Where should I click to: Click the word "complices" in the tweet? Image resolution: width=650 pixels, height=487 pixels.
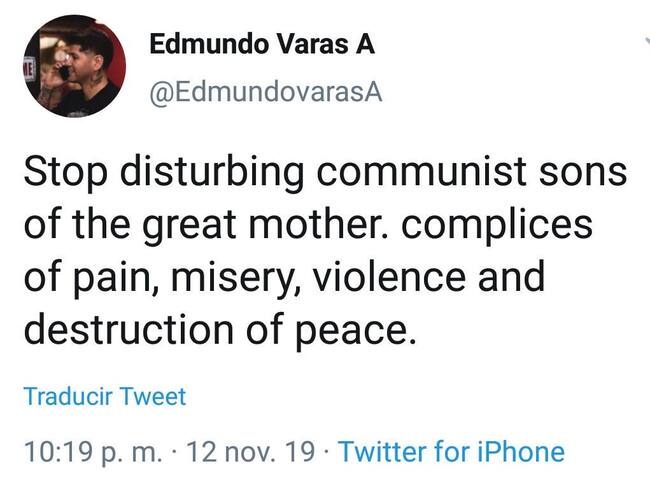[500, 225]
